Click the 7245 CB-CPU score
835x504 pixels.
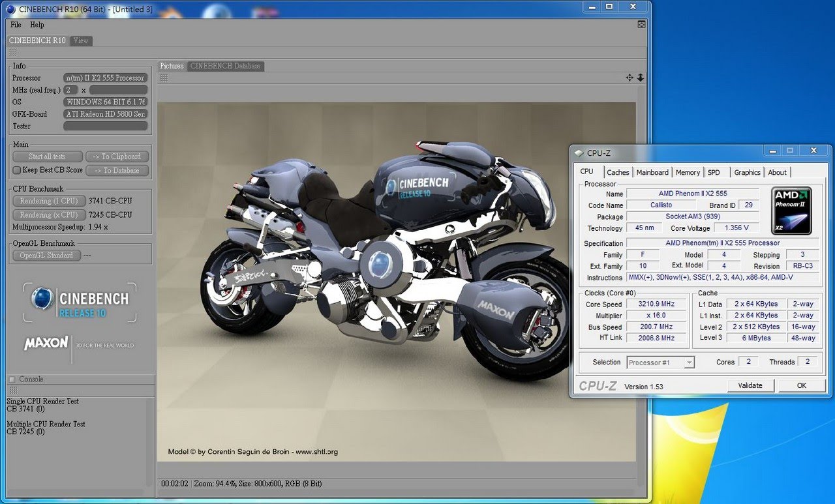tap(110, 215)
